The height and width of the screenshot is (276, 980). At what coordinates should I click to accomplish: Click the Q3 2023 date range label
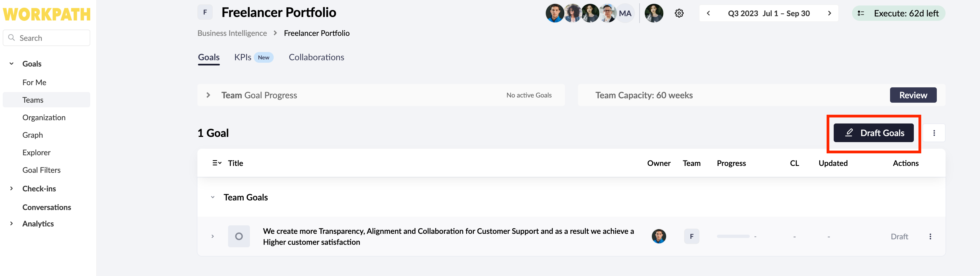pyautogui.click(x=769, y=13)
